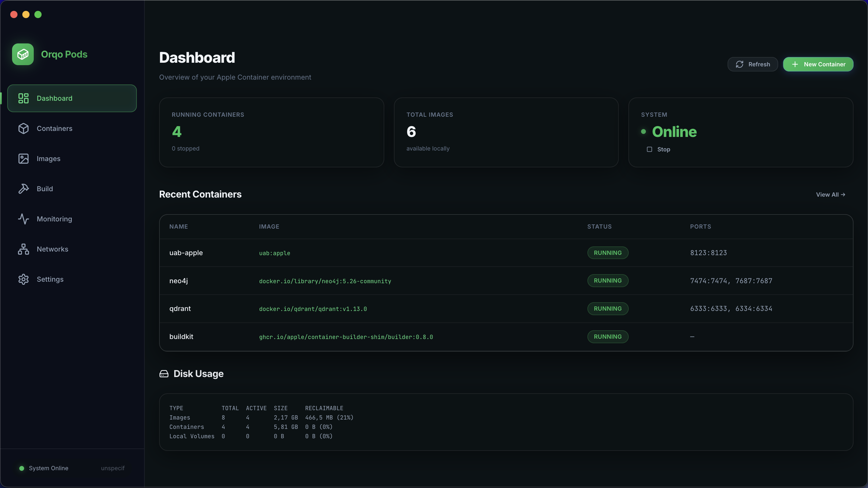Click the green Online status dot
Image resolution: width=868 pixels, height=488 pixels.
tap(643, 132)
